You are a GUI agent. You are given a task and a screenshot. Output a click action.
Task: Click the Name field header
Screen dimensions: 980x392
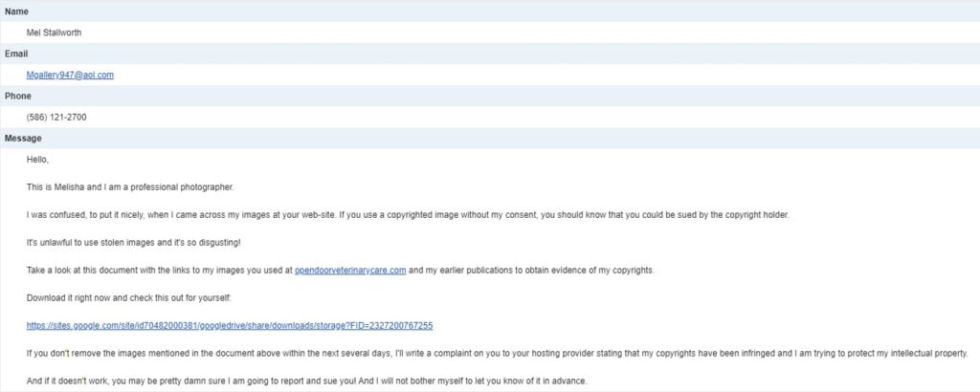click(17, 12)
